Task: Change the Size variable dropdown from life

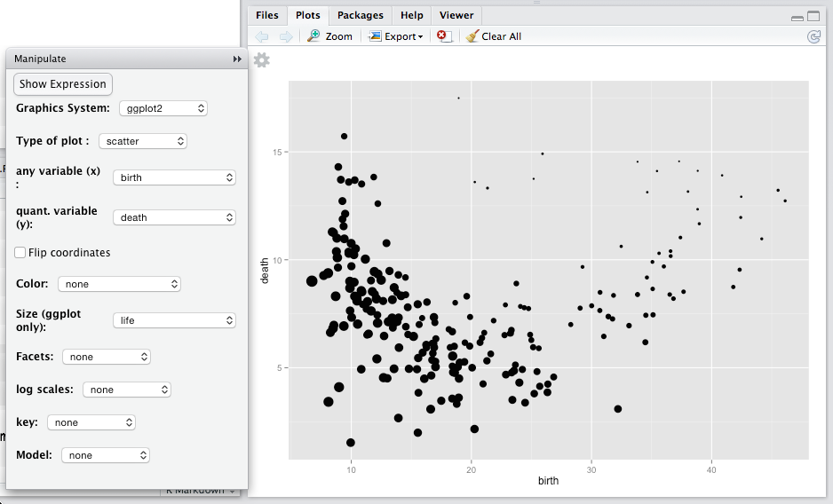Action: (174, 320)
